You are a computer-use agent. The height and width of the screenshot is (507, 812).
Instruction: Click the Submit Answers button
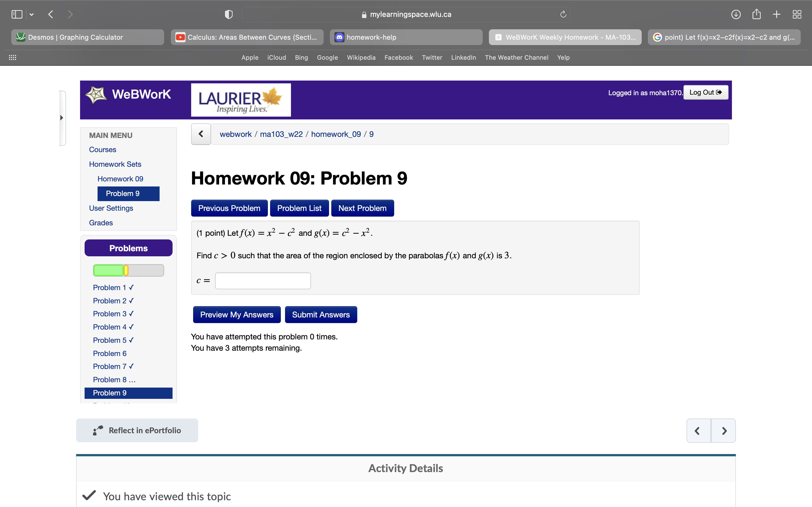pos(321,315)
